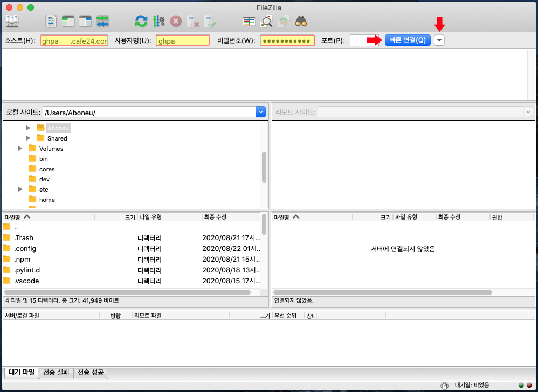The image size is (538, 392).
Task: Sort remote list by 권한 column header
Action: coord(512,217)
